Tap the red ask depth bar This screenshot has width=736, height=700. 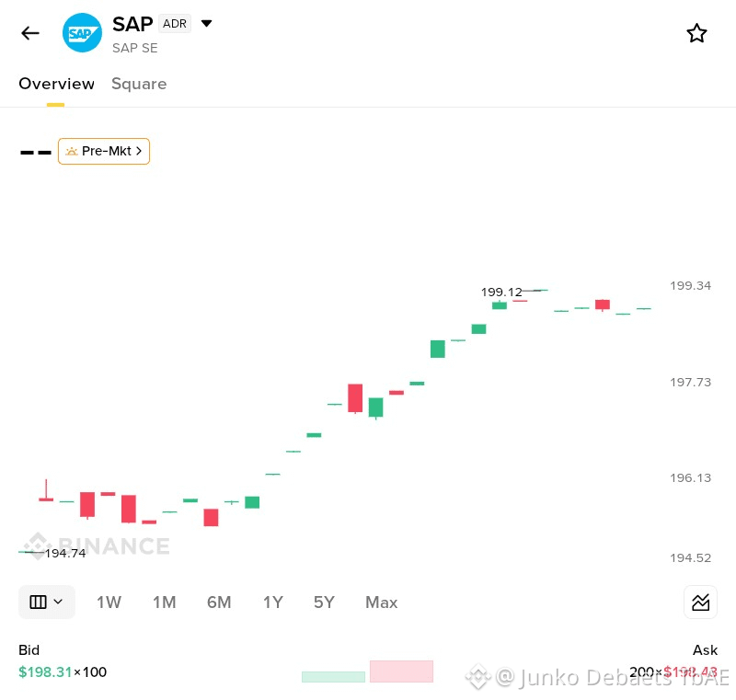401,671
